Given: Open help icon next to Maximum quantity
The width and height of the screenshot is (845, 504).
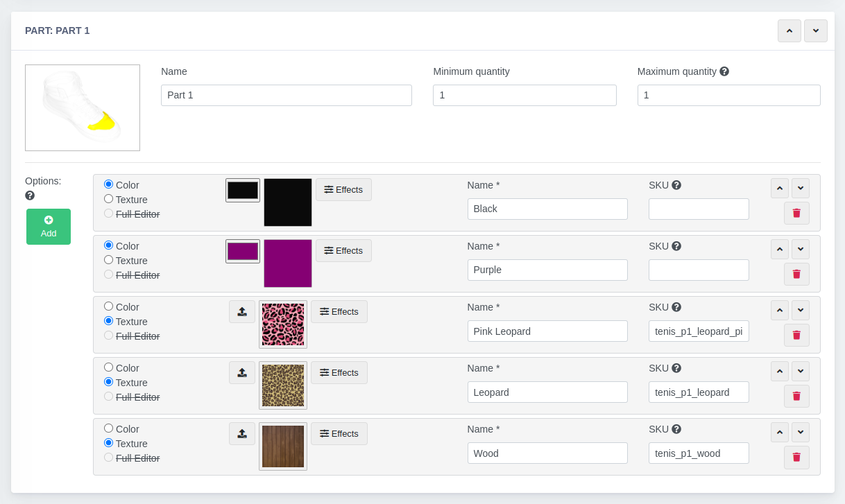Looking at the screenshot, I should click(724, 71).
